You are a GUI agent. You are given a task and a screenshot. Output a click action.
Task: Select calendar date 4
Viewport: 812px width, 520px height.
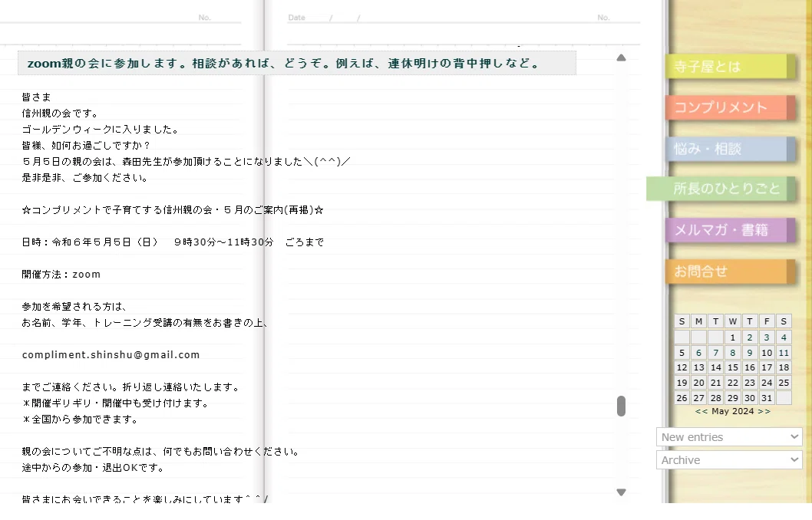point(784,337)
